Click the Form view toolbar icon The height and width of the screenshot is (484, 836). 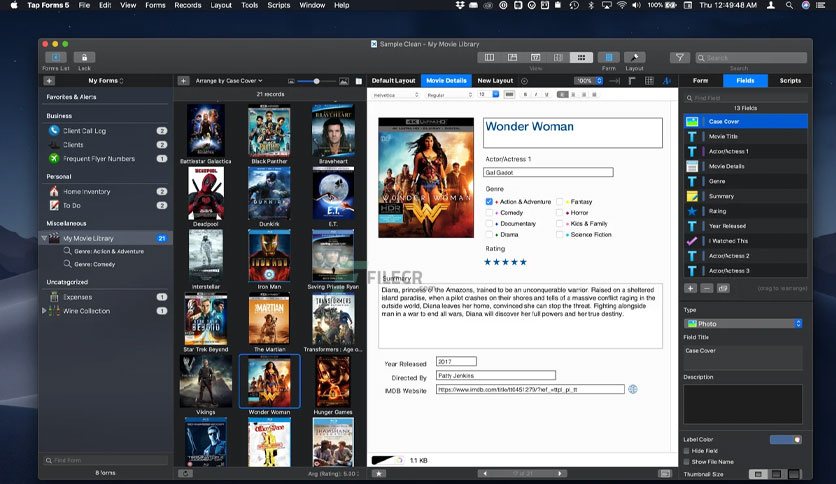tap(608, 57)
